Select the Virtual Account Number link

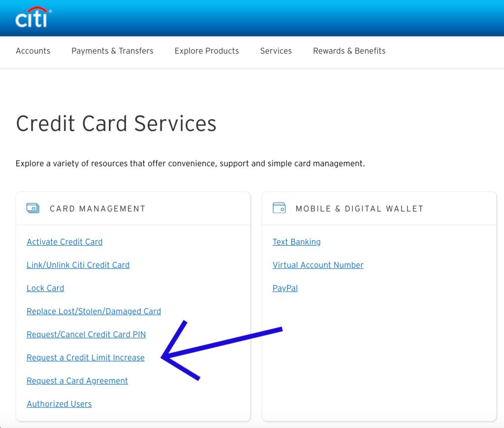tap(318, 265)
